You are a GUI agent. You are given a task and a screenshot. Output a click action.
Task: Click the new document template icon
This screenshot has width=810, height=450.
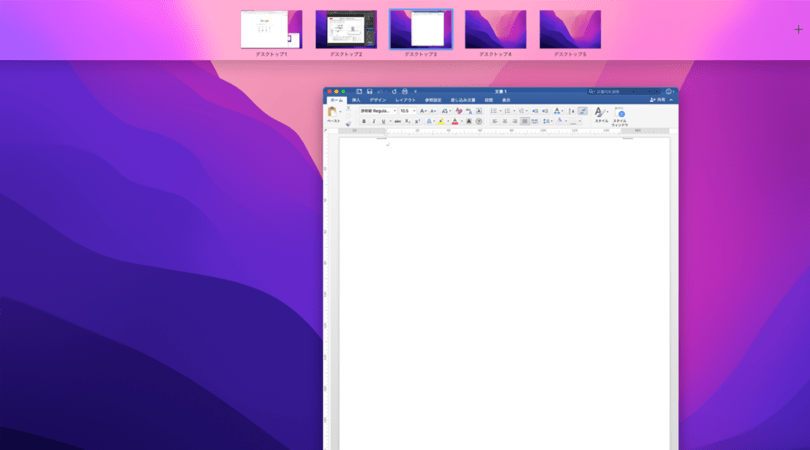359,91
